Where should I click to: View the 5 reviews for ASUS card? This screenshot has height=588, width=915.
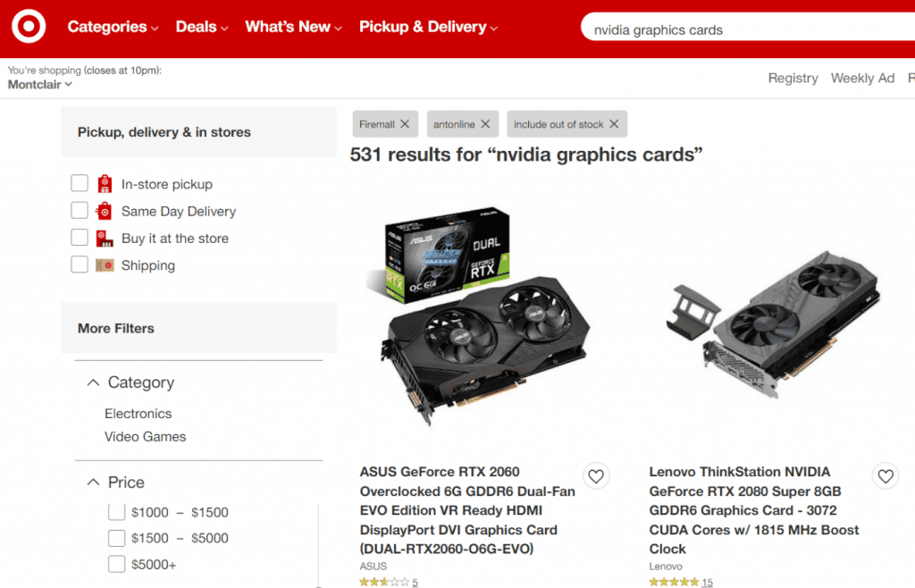click(415, 582)
